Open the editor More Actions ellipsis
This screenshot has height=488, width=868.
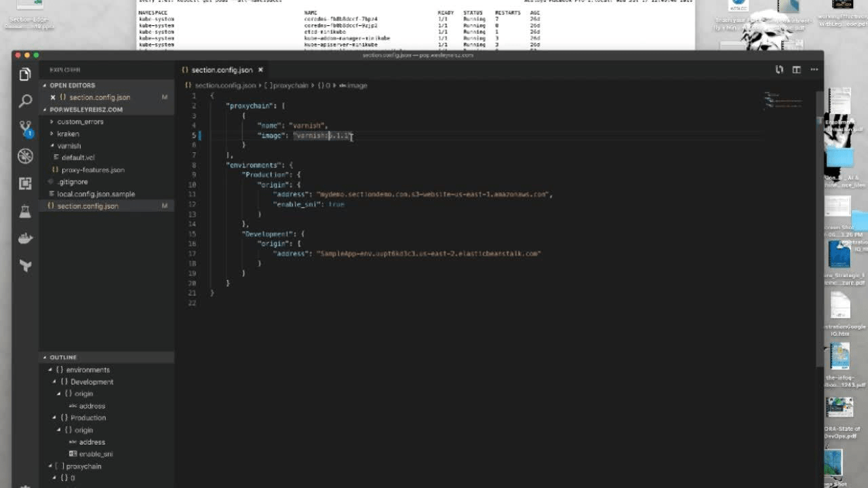click(814, 69)
